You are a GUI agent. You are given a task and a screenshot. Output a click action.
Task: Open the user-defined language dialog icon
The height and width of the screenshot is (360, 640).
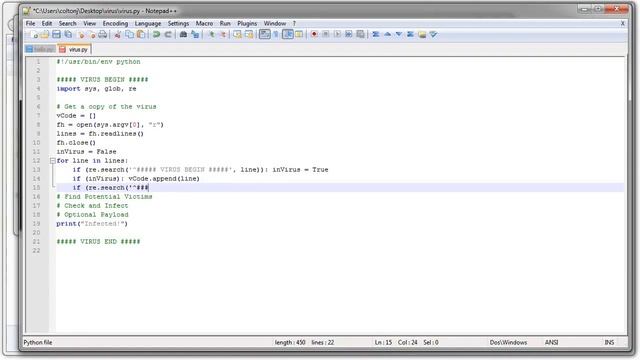click(299, 35)
